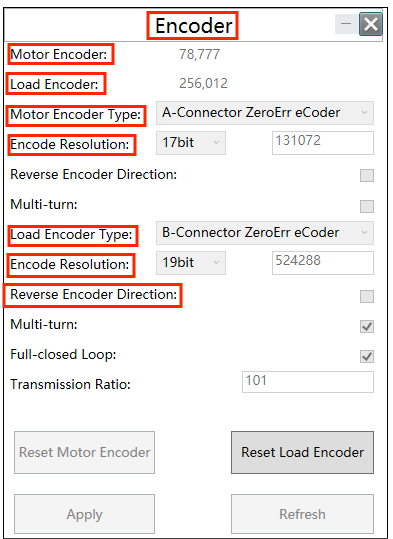The width and height of the screenshot is (393, 539).
Task: Expand the 17bit resolution dropdown
Action: [191, 143]
